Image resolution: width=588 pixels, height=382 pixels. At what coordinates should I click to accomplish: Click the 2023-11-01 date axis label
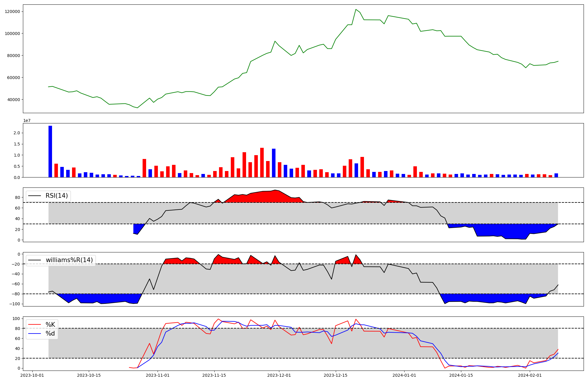coord(158,375)
